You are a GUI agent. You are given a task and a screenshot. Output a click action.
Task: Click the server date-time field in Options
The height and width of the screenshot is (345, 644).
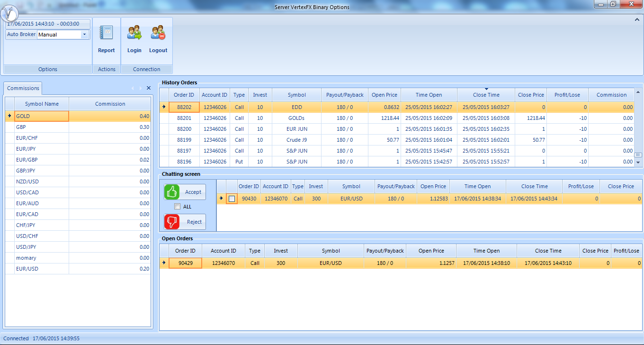point(47,24)
